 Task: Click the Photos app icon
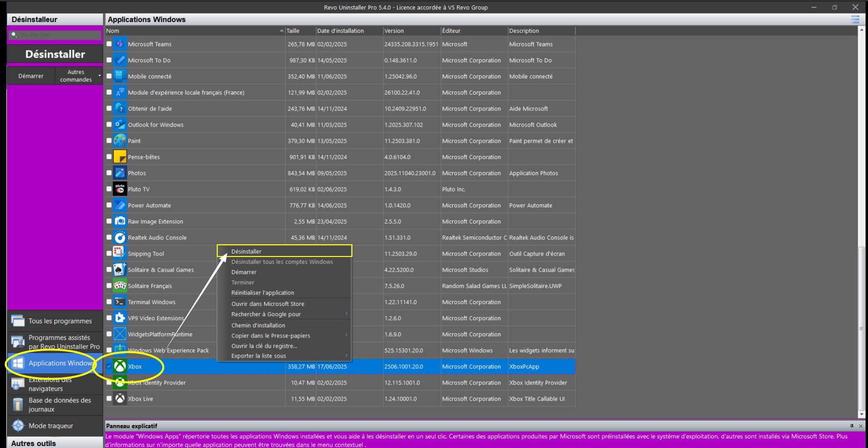[120, 173]
